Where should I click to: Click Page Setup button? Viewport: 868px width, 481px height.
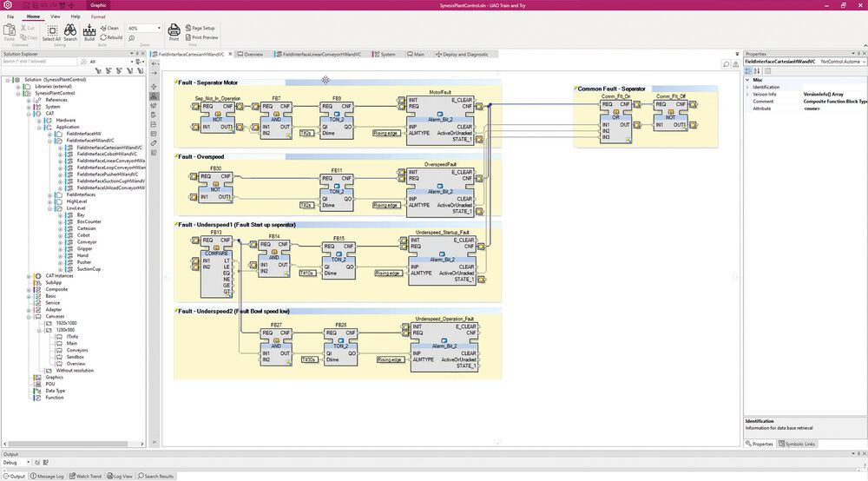point(200,28)
